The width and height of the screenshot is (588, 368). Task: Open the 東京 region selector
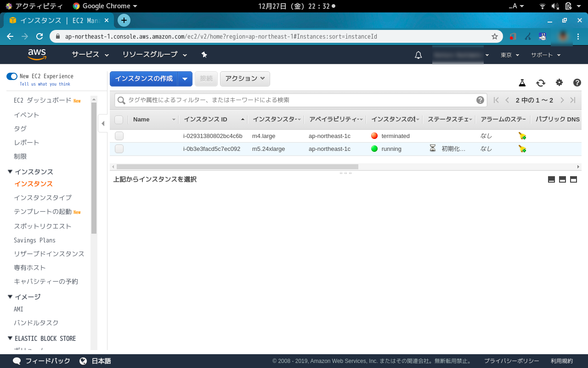click(x=510, y=55)
